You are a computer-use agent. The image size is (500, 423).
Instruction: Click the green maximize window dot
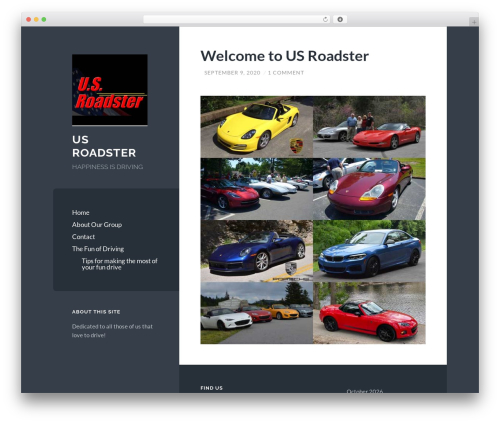(x=44, y=20)
